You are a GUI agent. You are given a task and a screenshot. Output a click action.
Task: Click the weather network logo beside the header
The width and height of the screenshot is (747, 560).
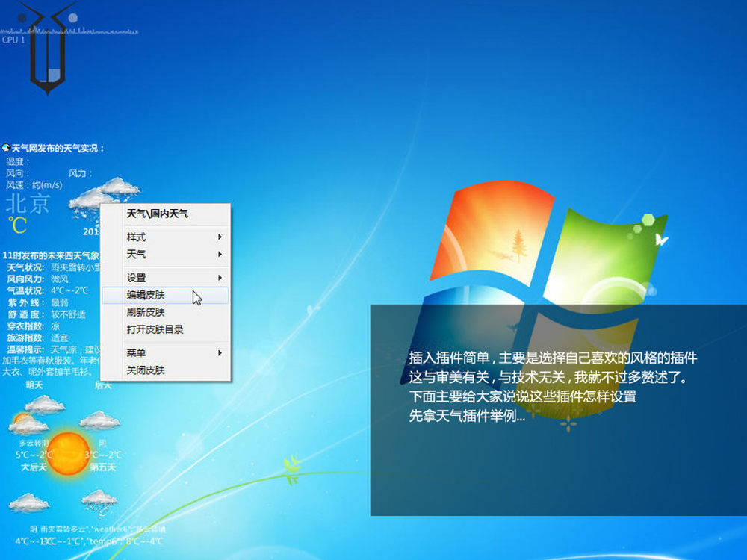pos(6,149)
